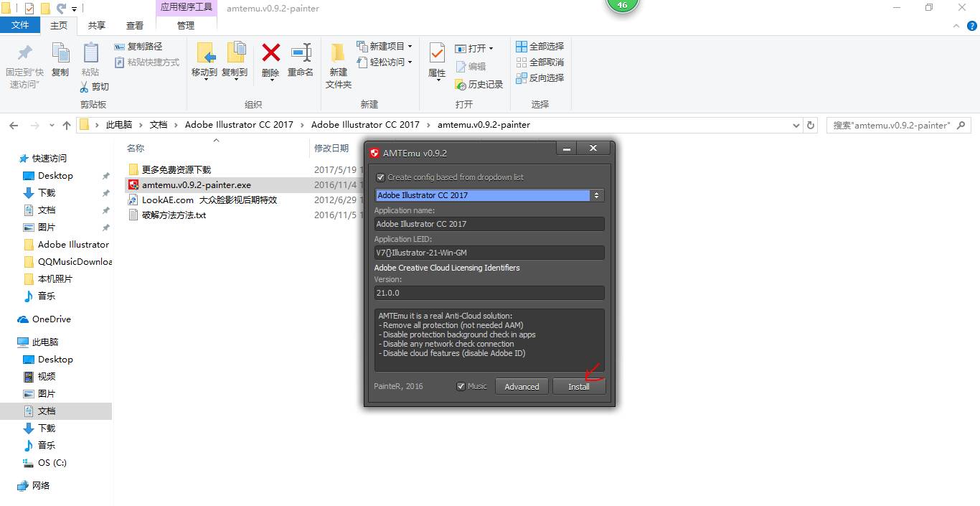The image size is (980, 506).
Task: Open 下载 under Quick access
Action: pyautogui.click(x=47, y=193)
